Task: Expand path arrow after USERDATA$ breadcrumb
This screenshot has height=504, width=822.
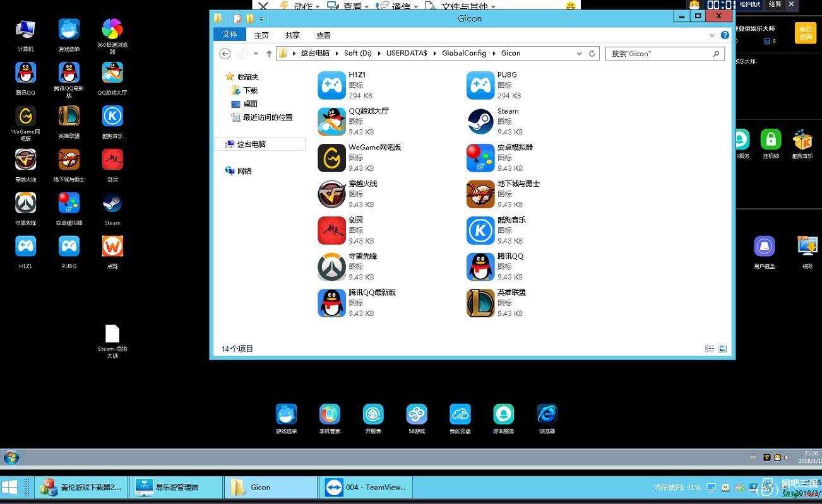Action: tap(435, 54)
